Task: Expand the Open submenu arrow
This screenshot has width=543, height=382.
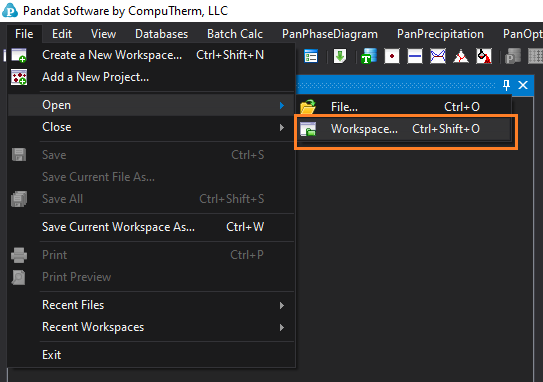Action: tap(282, 105)
